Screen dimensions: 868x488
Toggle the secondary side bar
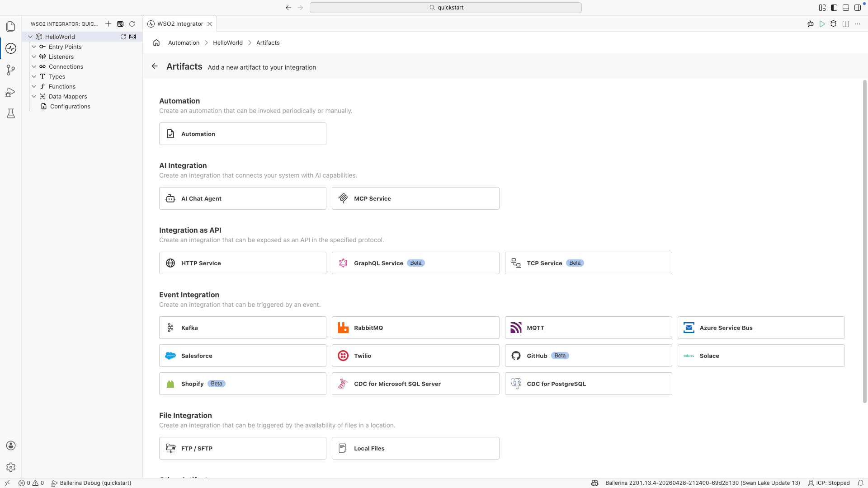coord(858,8)
